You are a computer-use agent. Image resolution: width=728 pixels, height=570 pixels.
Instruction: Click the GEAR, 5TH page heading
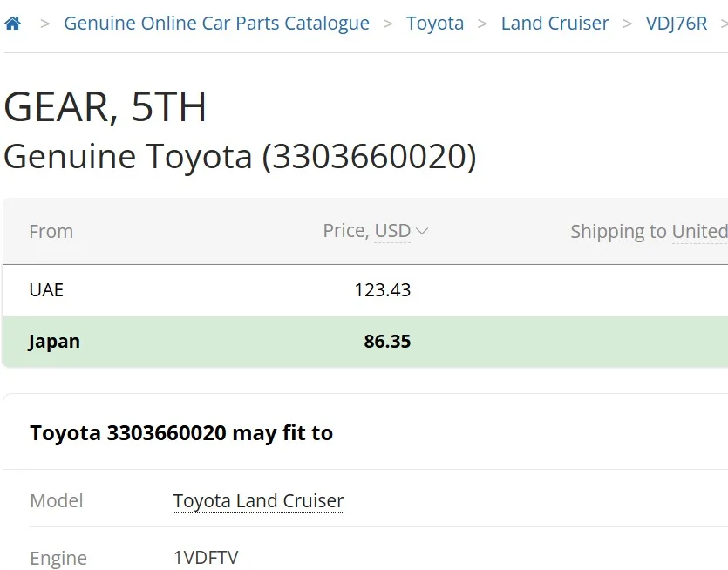(x=105, y=107)
